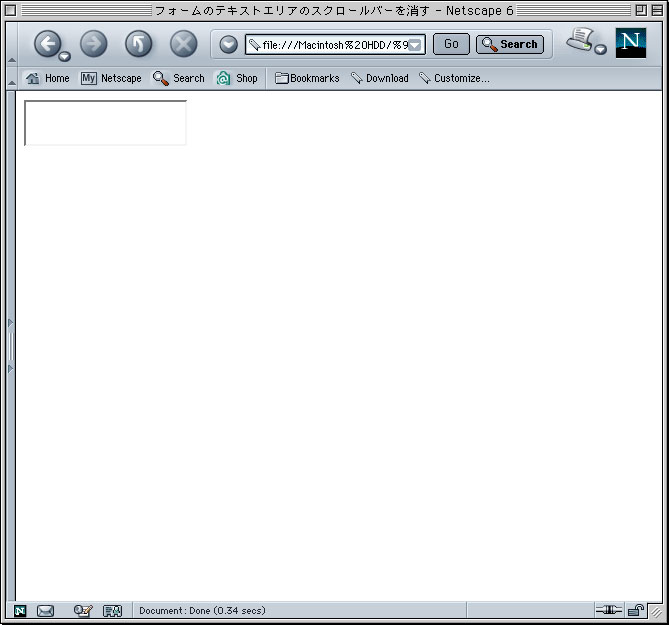Reload the page with the Reload button

point(138,44)
